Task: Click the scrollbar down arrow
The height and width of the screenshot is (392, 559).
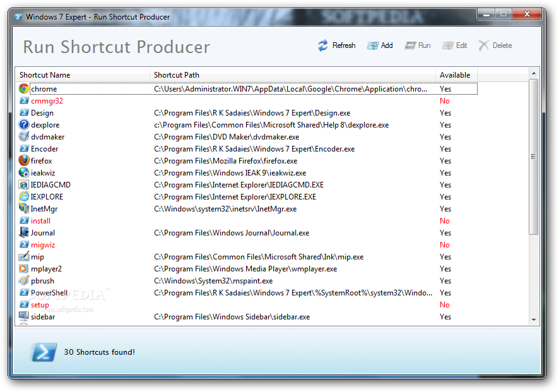Action: (x=534, y=319)
